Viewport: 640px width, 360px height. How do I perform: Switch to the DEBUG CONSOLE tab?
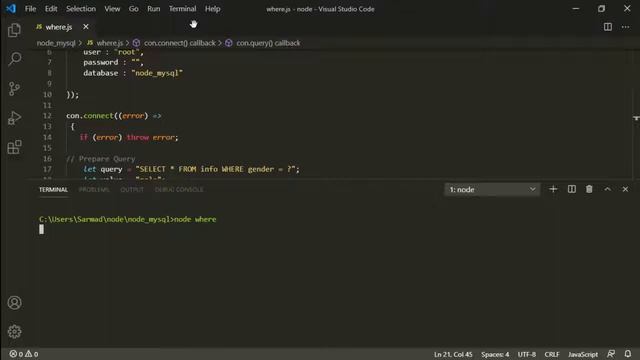179,190
